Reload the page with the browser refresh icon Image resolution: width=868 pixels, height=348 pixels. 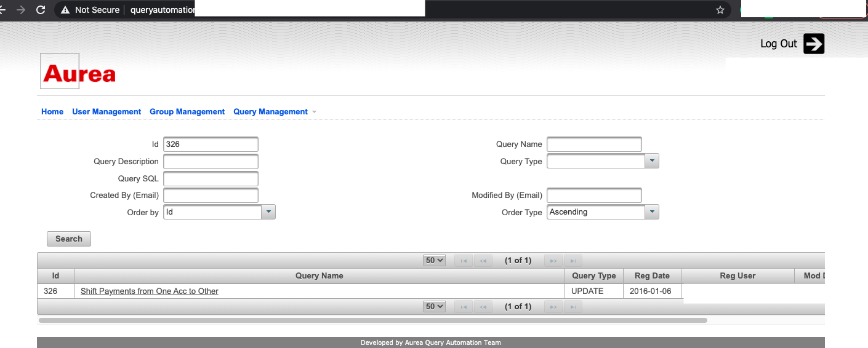41,10
